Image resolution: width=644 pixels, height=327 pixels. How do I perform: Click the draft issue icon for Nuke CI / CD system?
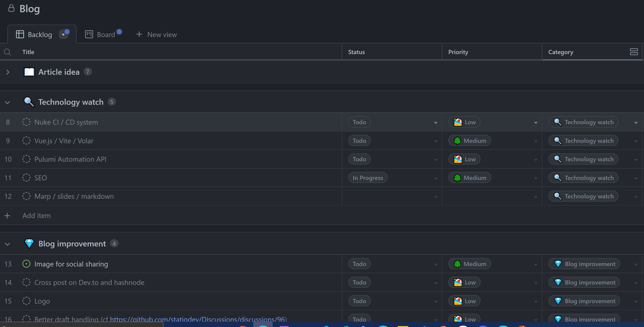26,122
